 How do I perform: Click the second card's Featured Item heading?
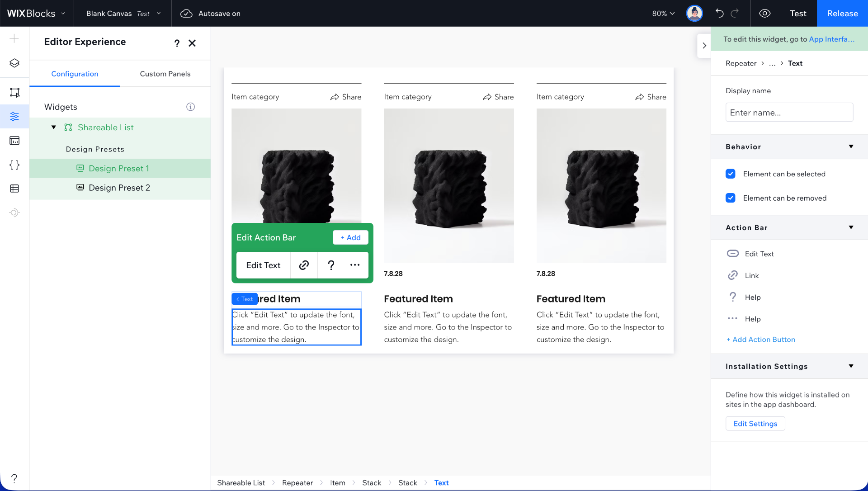(x=418, y=299)
